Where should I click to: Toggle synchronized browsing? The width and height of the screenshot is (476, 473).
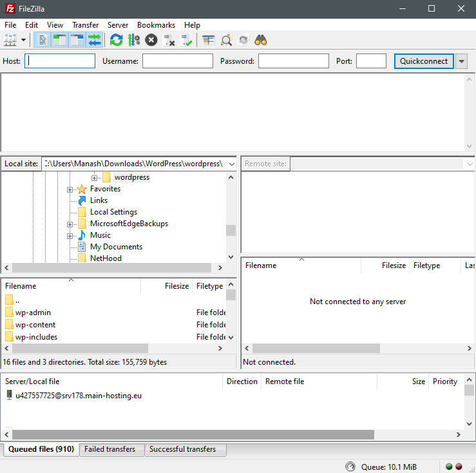243,40
